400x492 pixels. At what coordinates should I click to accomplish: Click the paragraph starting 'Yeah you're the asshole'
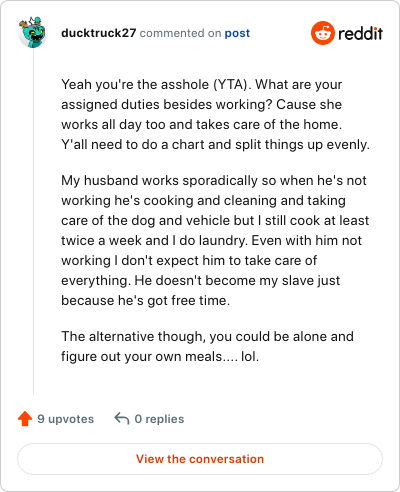point(215,114)
